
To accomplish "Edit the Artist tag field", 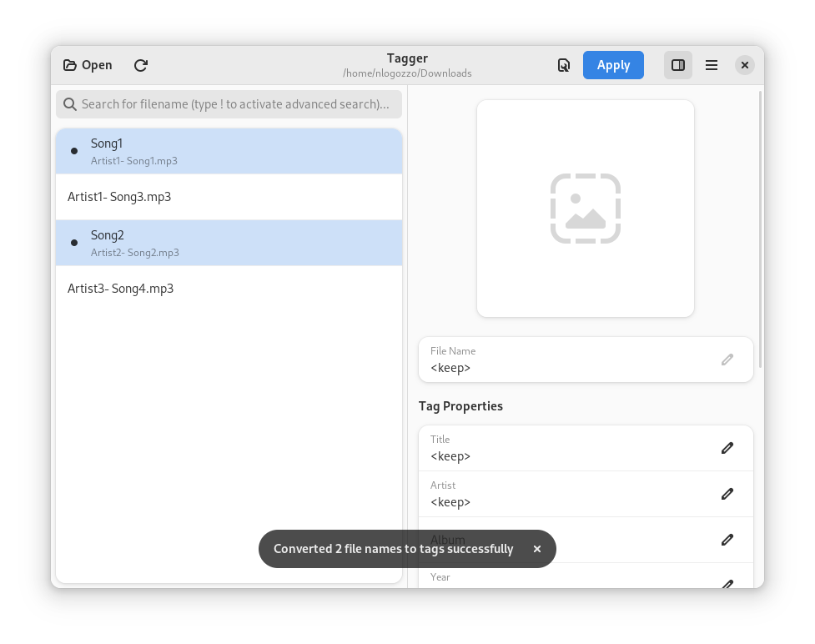I will click(586, 494).
